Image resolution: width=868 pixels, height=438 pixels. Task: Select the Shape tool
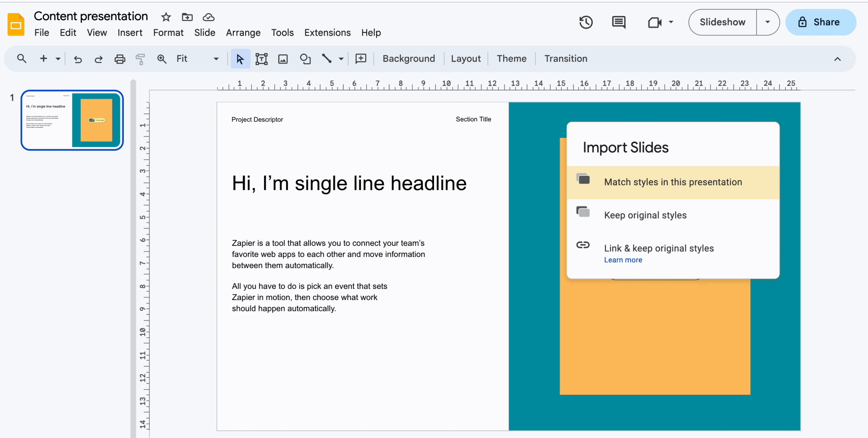(x=305, y=59)
